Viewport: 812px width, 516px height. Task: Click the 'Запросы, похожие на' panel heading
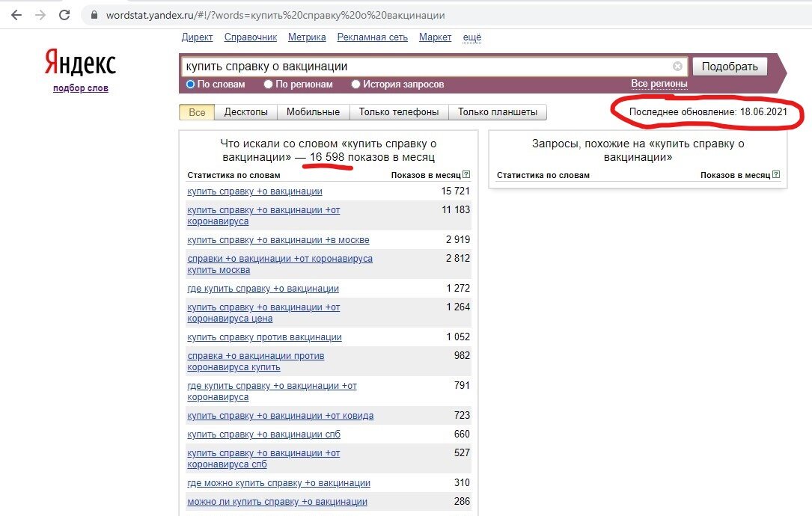point(638,150)
